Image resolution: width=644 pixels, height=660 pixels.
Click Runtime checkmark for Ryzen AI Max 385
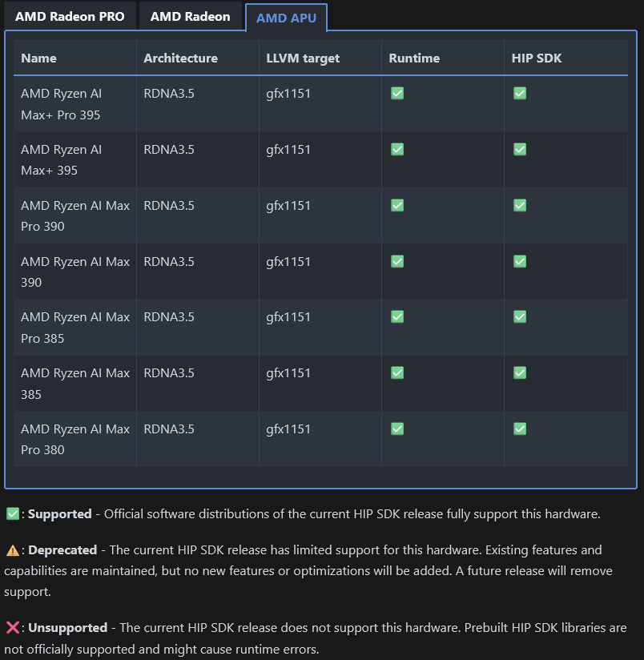[x=397, y=372]
